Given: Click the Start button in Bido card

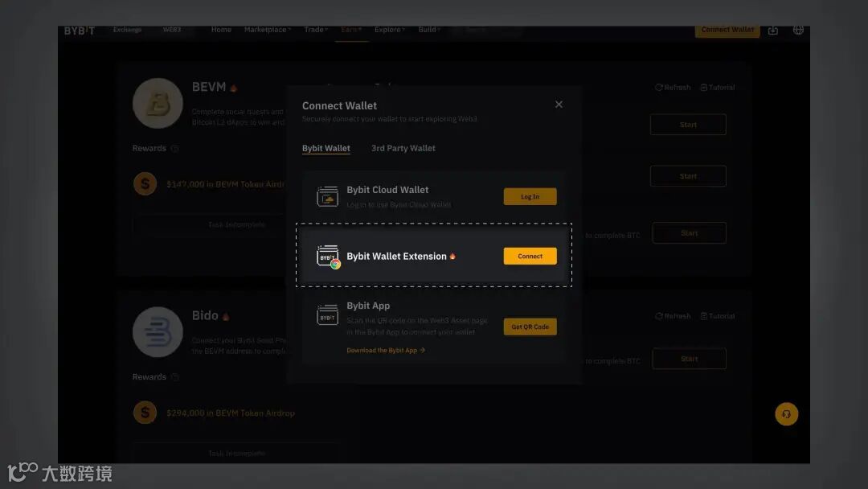Looking at the screenshot, I should tap(690, 359).
